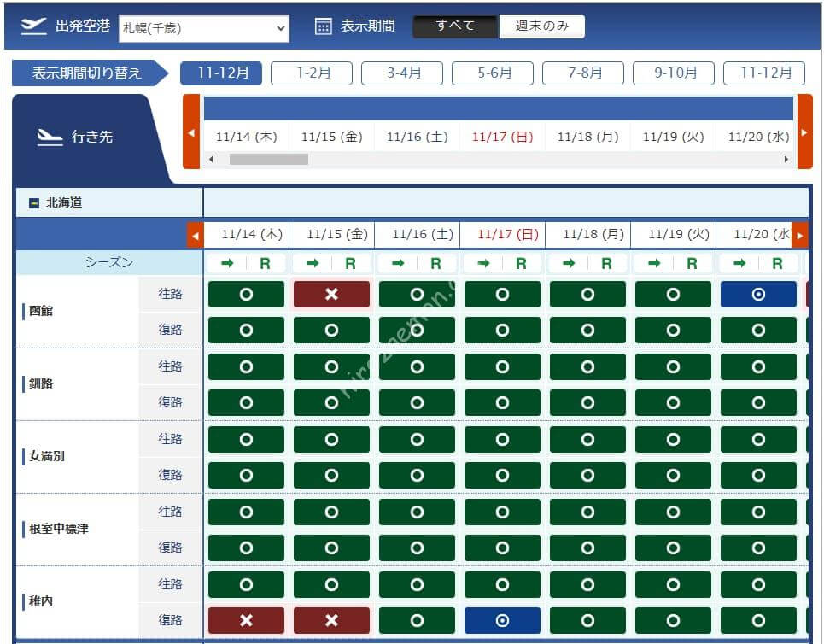824x644 pixels.
Task: Click the small orange right arrow in 北海道 table header
Action: (x=800, y=236)
